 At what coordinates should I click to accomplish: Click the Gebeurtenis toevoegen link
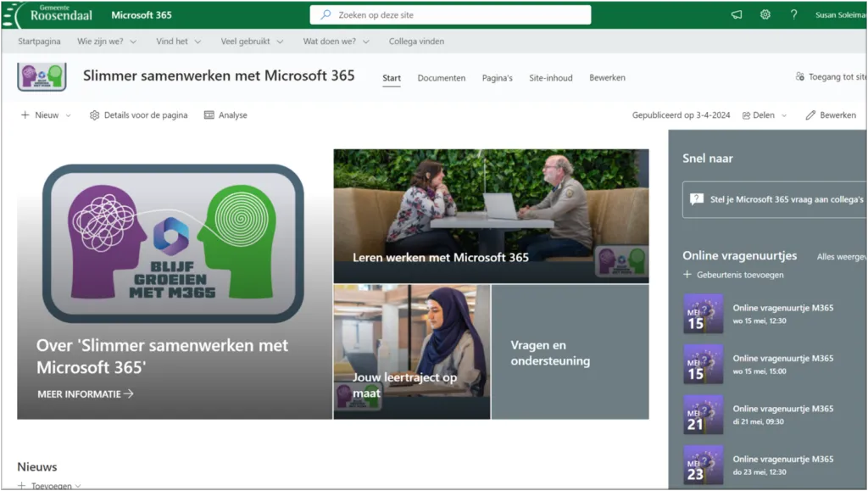click(x=740, y=275)
